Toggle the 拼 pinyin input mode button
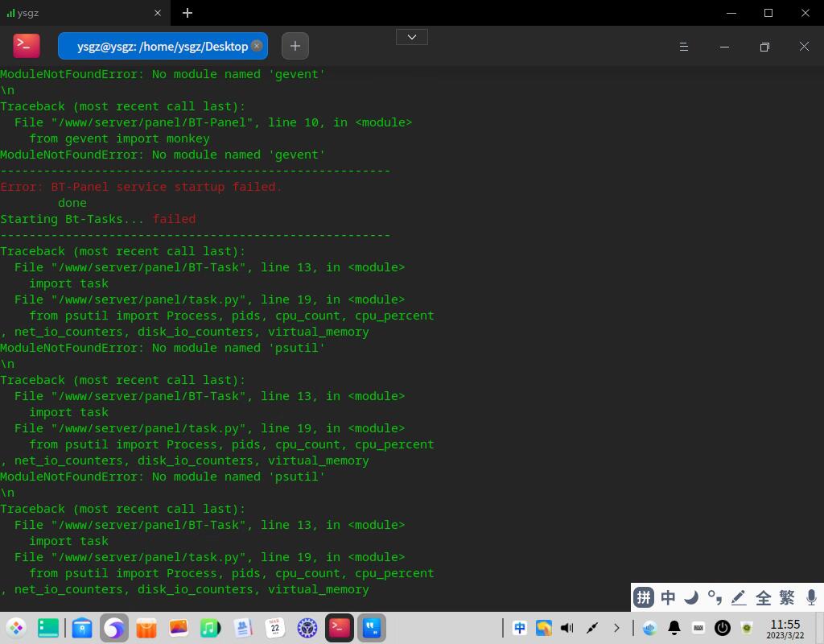824x644 pixels. click(x=644, y=597)
